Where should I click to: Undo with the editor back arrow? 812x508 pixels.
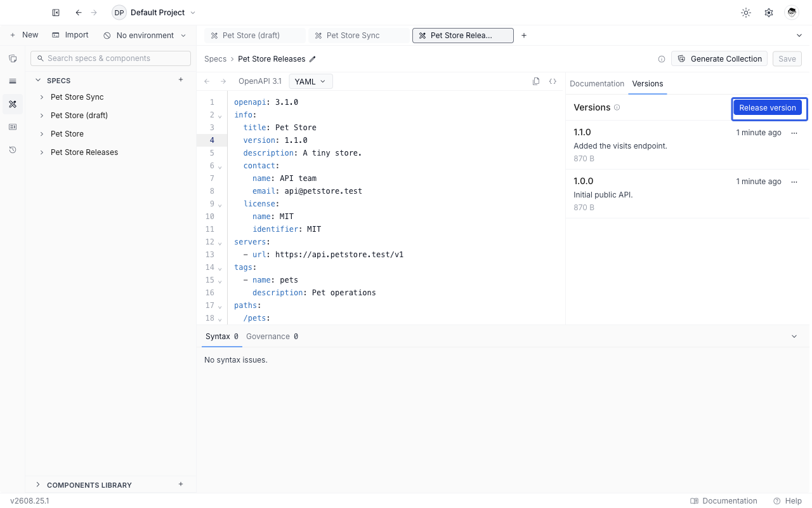tap(207, 81)
